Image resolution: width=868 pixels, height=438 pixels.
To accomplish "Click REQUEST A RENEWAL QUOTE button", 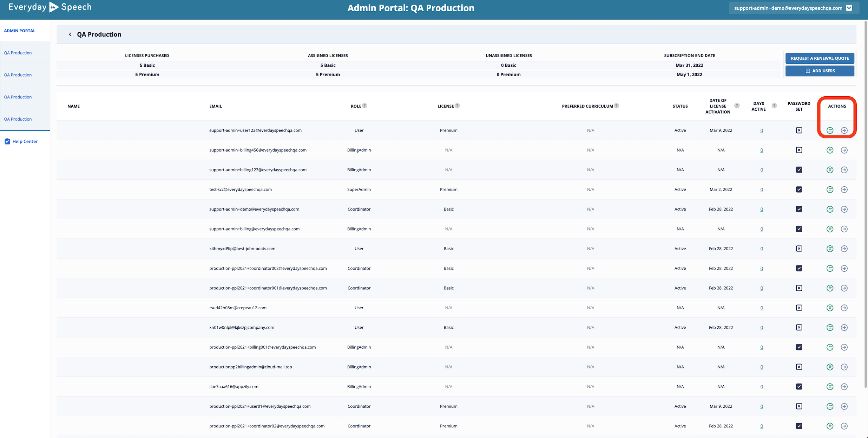I will (x=820, y=58).
